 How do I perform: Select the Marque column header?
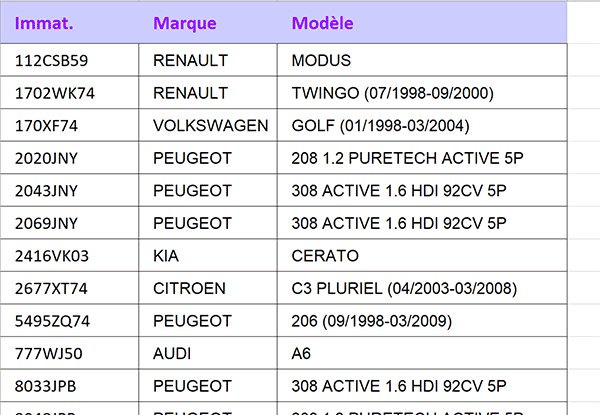208,23
